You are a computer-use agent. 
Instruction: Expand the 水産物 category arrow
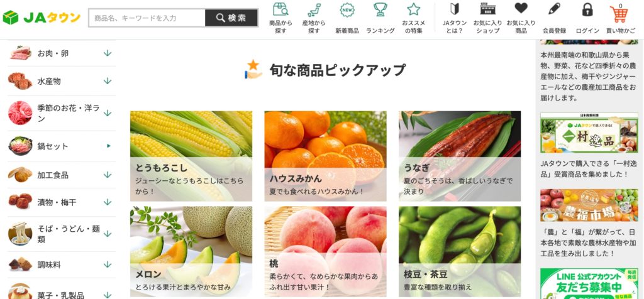(x=108, y=81)
